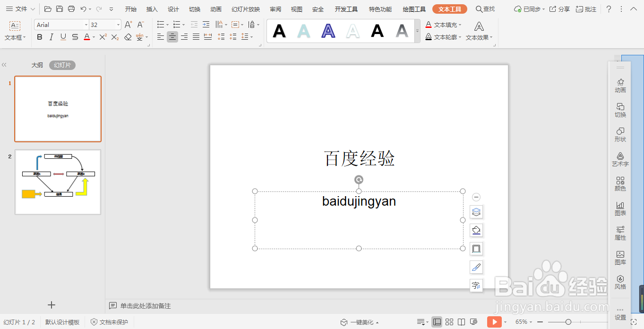Open the text settings floating button

click(476, 286)
